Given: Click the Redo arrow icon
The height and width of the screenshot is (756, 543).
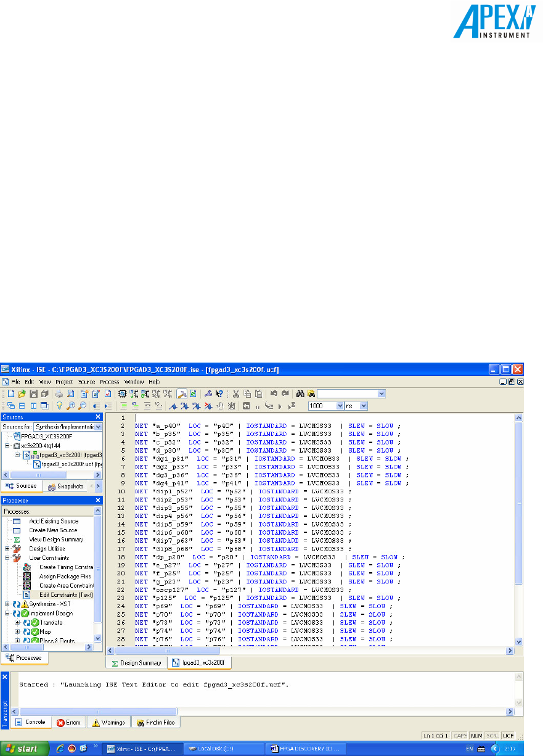Looking at the screenshot, I should 285,393.
